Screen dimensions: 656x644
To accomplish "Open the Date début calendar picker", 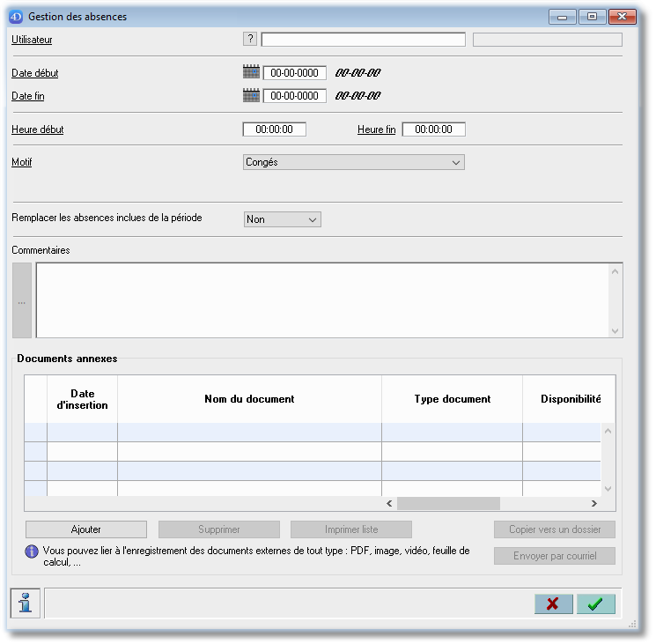I will (252, 72).
